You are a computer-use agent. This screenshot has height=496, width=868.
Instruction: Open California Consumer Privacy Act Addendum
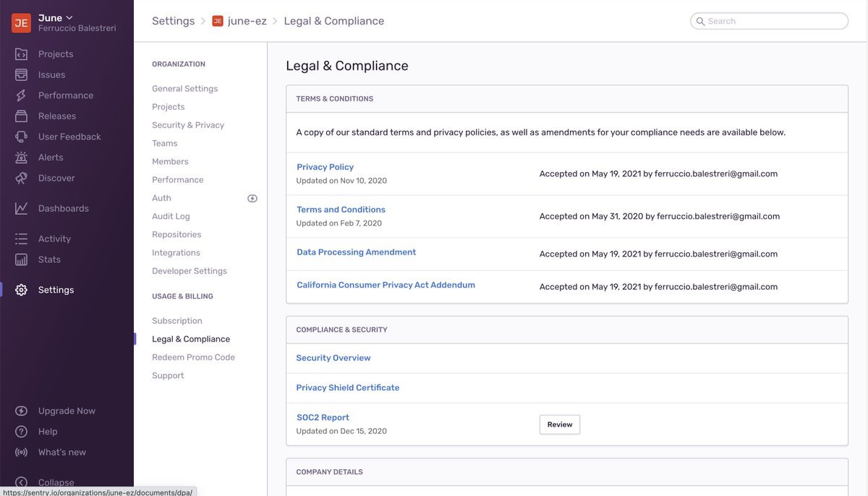386,285
